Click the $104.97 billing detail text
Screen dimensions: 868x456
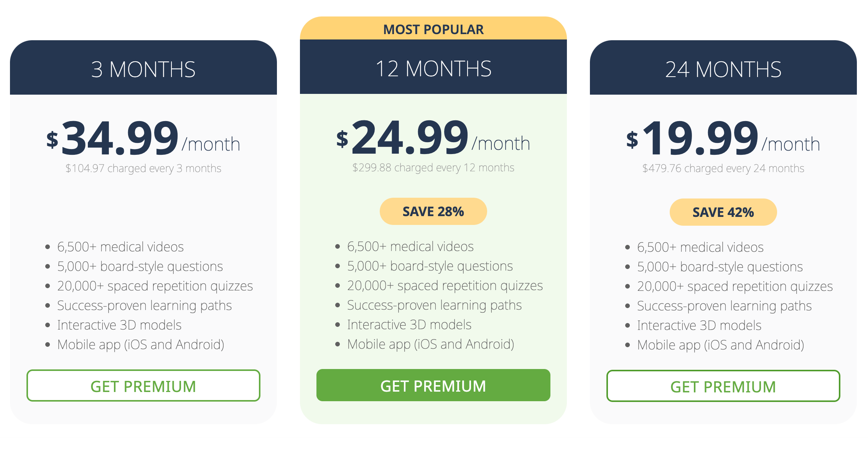(143, 168)
